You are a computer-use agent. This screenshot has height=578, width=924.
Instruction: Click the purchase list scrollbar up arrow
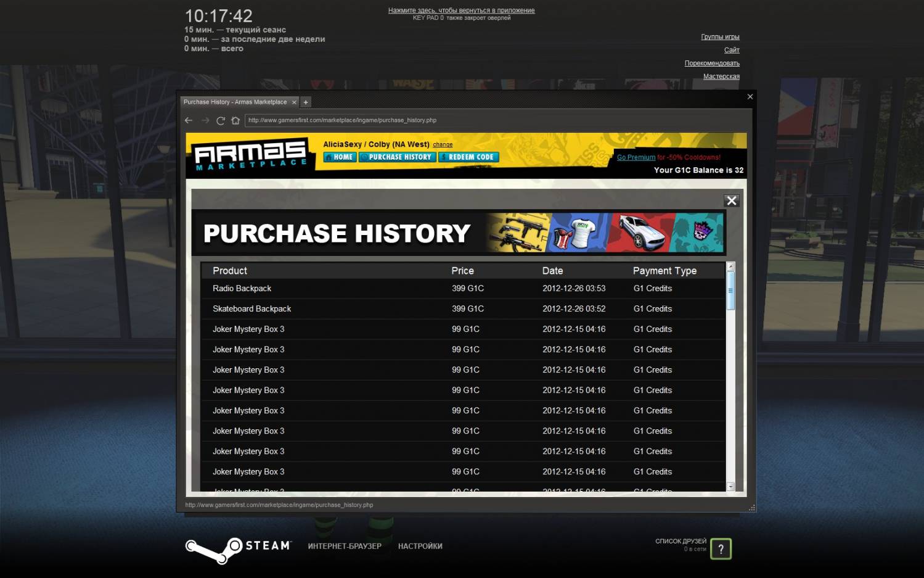click(x=730, y=266)
